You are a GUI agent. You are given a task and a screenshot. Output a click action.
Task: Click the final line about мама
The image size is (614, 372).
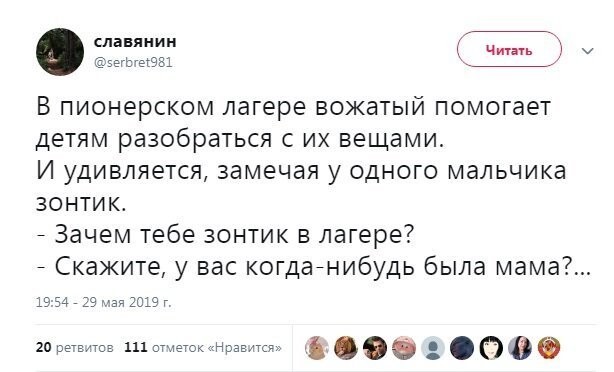pyautogui.click(x=313, y=266)
